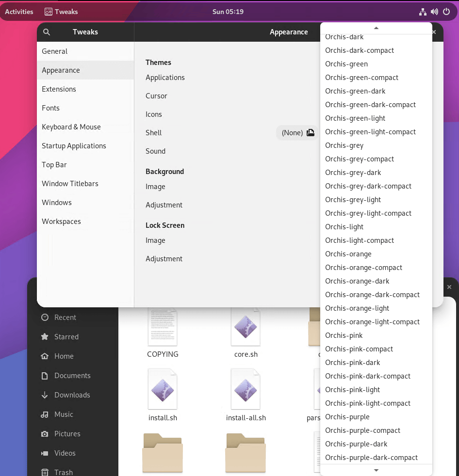
Task: Open search in the Tweaks header
Action: coord(46,32)
